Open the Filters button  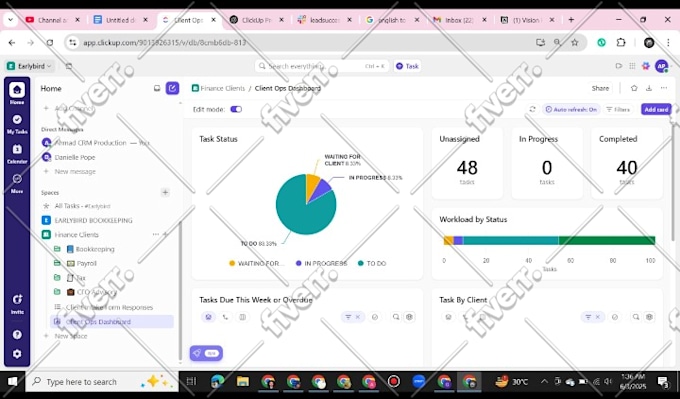click(618, 109)
